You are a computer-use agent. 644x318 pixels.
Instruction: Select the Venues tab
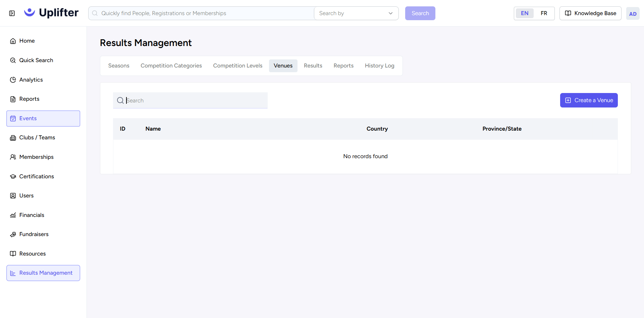(283, 66)
